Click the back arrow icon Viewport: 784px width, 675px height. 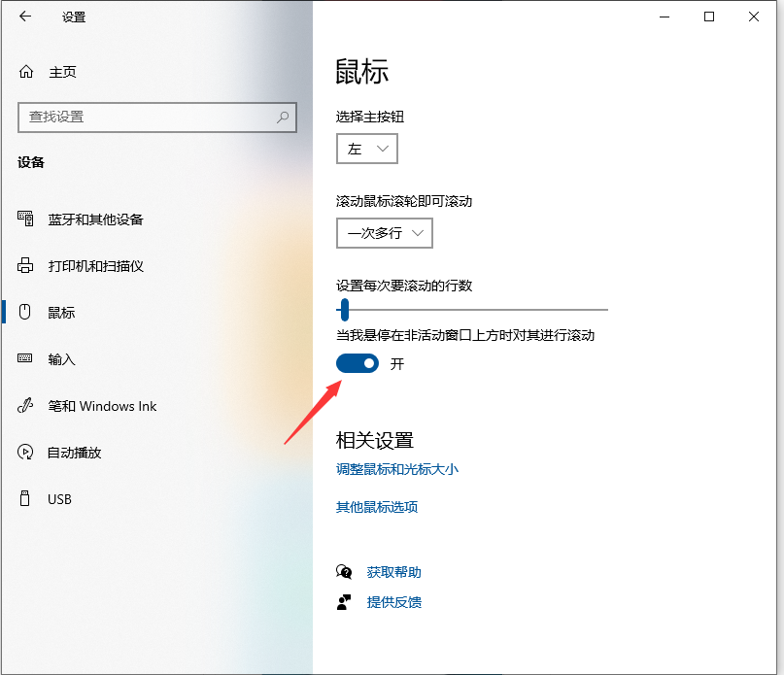25,17
